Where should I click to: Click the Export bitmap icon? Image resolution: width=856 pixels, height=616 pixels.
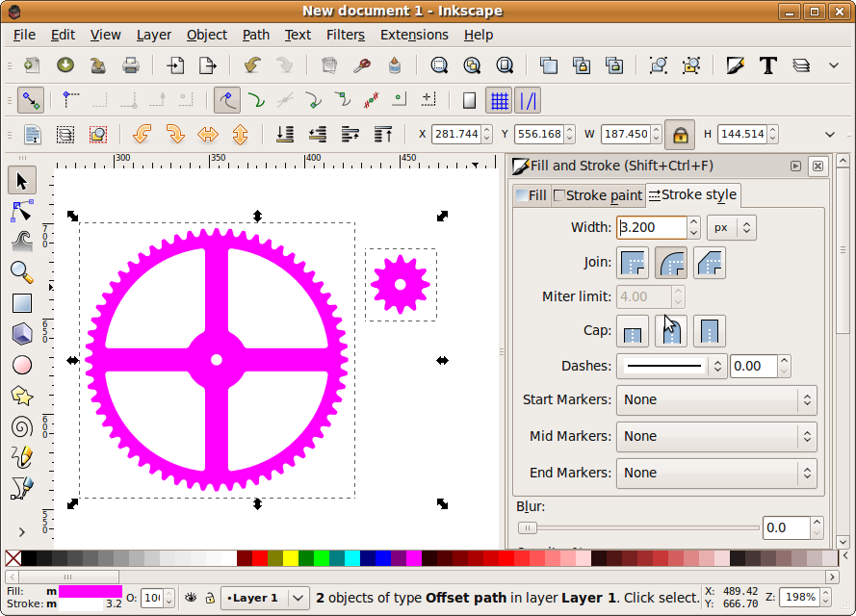click(208, 65)
